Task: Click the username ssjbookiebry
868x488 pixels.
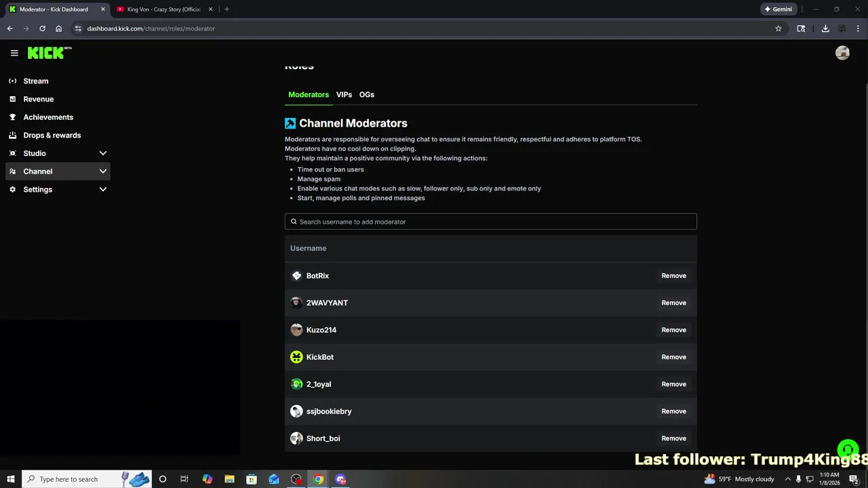Action: click(329, 411)
